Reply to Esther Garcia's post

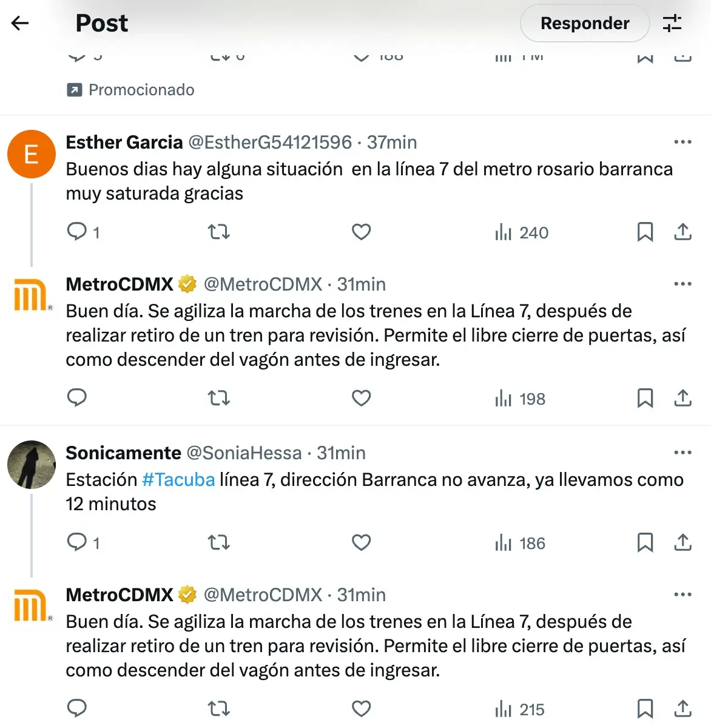tap(77, 232)
